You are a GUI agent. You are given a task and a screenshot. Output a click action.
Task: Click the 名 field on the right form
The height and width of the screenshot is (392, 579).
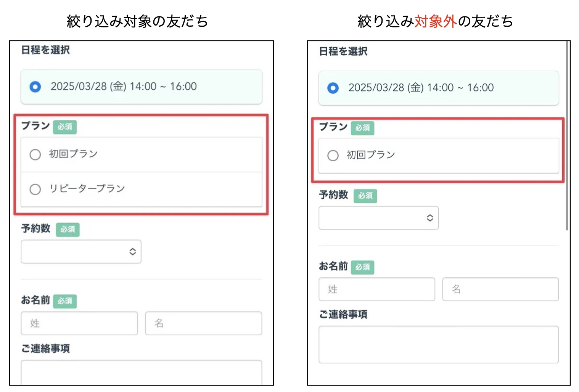pos(500,289)
